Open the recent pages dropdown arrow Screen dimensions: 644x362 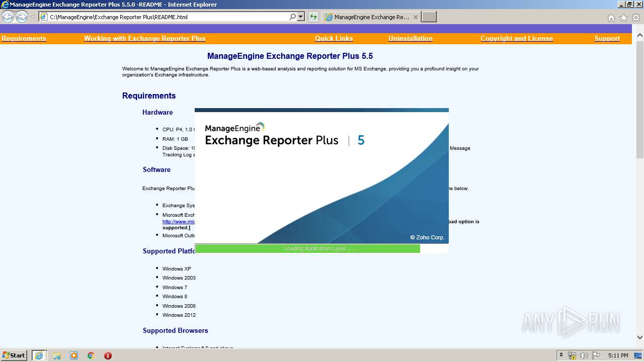point(33,17)
